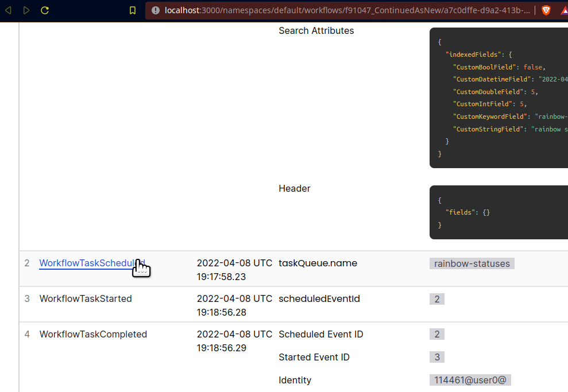Click the browser forward navigation arrow
The height and width of the screenshot is (392, 568).
pos(26,10)
